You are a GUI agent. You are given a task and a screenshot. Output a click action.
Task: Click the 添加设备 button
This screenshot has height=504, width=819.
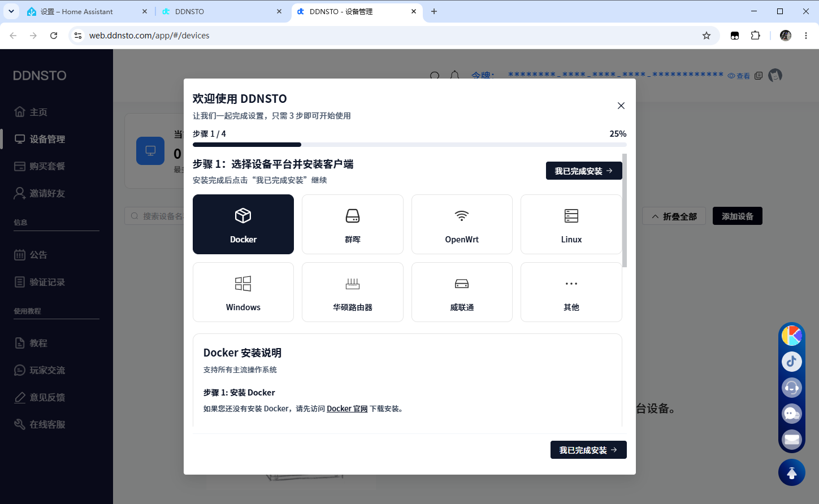point(738,216)
